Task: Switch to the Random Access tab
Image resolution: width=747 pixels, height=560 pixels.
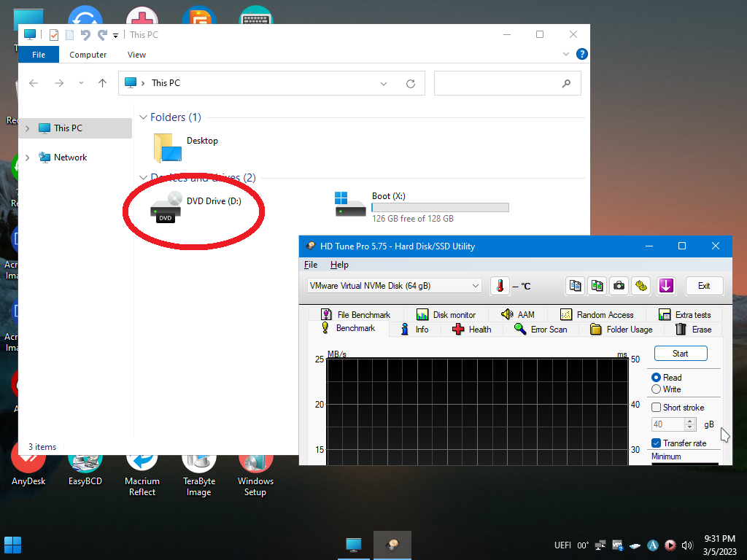Action: tap(597, 315)
